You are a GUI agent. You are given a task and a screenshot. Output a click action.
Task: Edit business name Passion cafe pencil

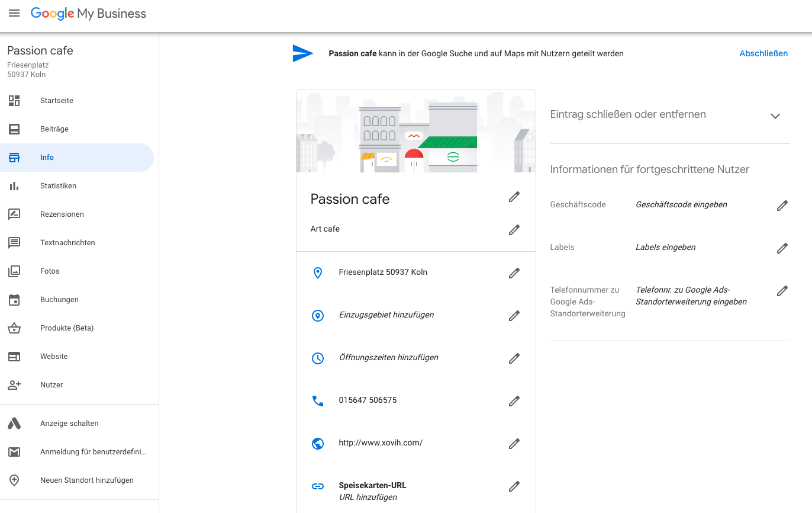(x=514, y=197)
